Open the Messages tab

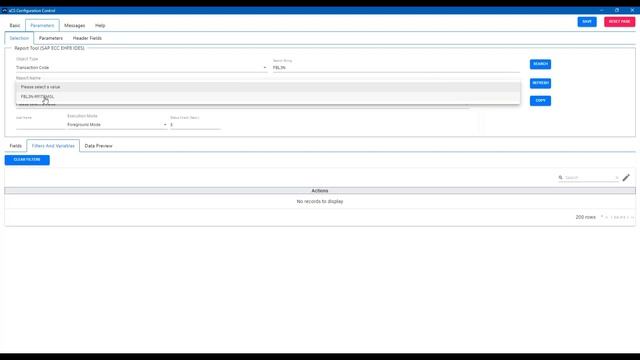click(75, 25)
